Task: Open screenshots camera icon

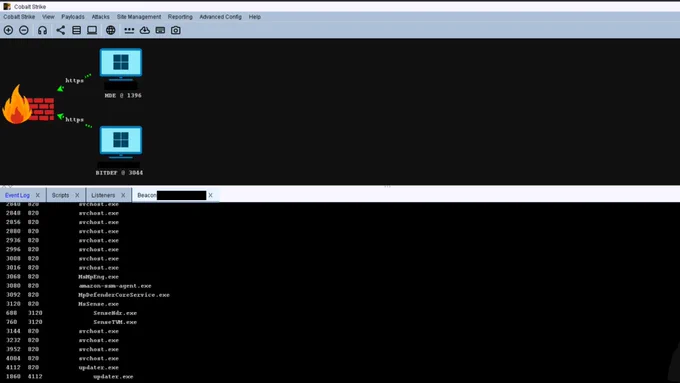Action: [x=176, y=30]
